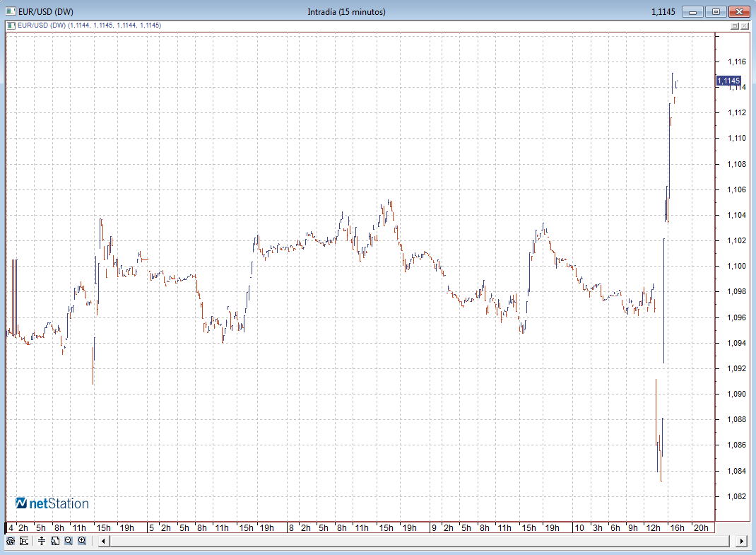Click the EUR/USD (DW) quote values header
Image resolution: width=756 pixels, height=555 pixels.
(x=89, y=25)
